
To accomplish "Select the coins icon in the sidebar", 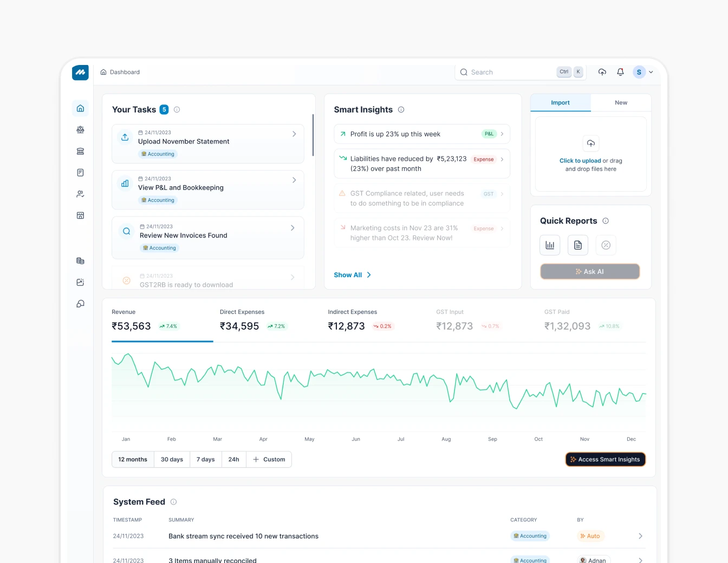I will pos(80,260).
